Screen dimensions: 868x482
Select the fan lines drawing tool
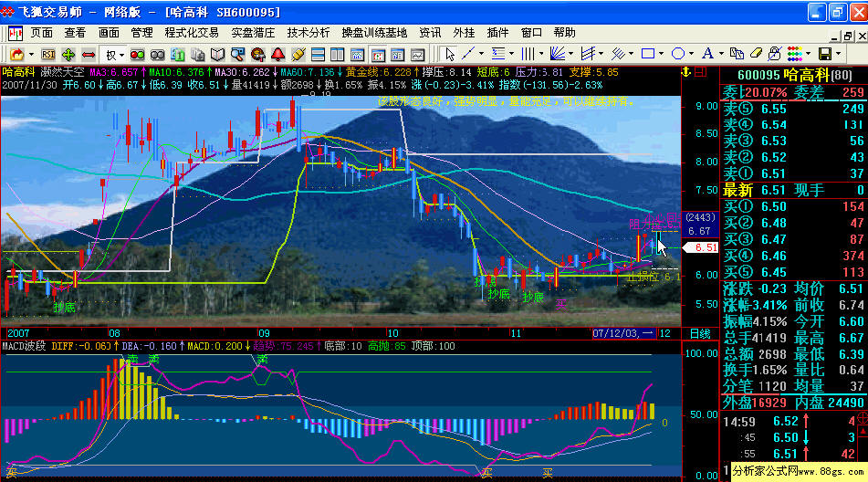(x=558, y=54)
